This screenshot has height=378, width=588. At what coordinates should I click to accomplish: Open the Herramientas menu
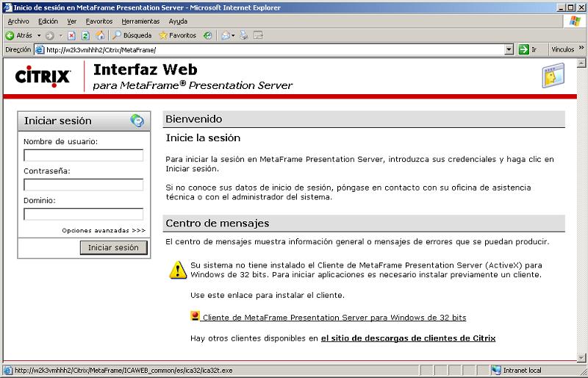pyautogui.click(x=140, y=21)
